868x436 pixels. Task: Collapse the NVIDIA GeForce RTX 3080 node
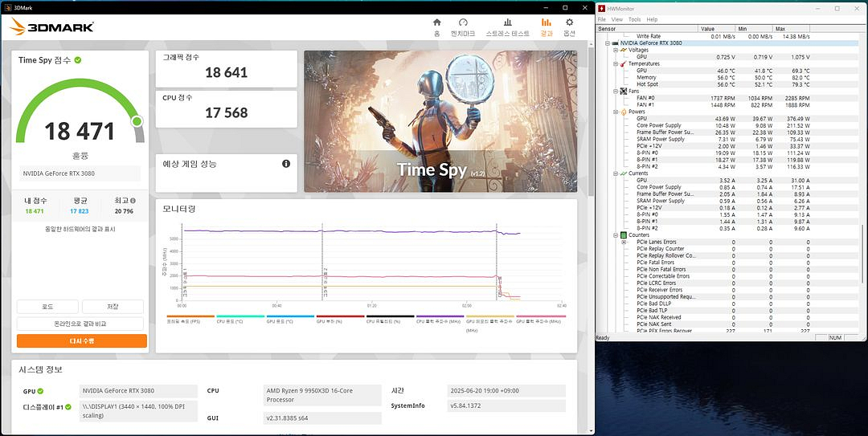(x=608, y=43)
